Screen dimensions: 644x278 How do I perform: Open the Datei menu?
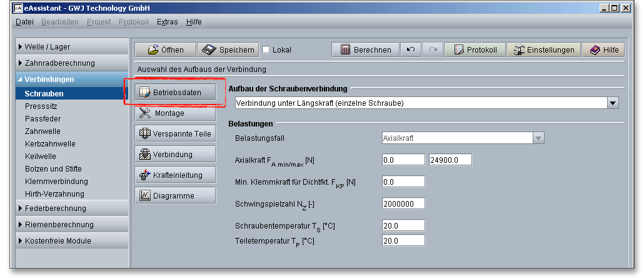tap(24, 22)
